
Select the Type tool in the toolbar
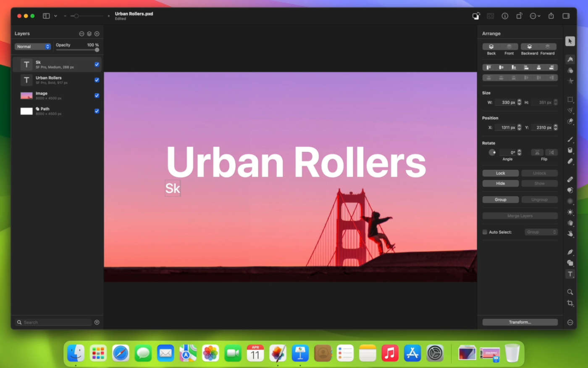(x=570, y=274)
